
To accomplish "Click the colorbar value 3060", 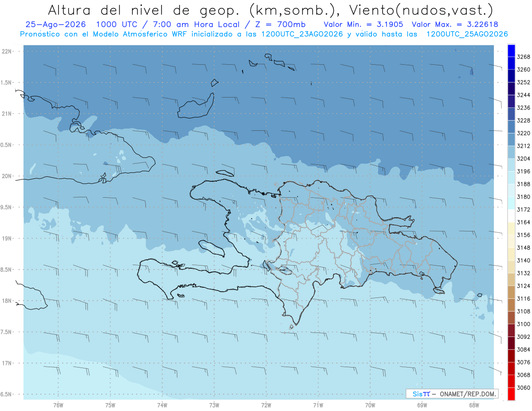I will 523,388.
